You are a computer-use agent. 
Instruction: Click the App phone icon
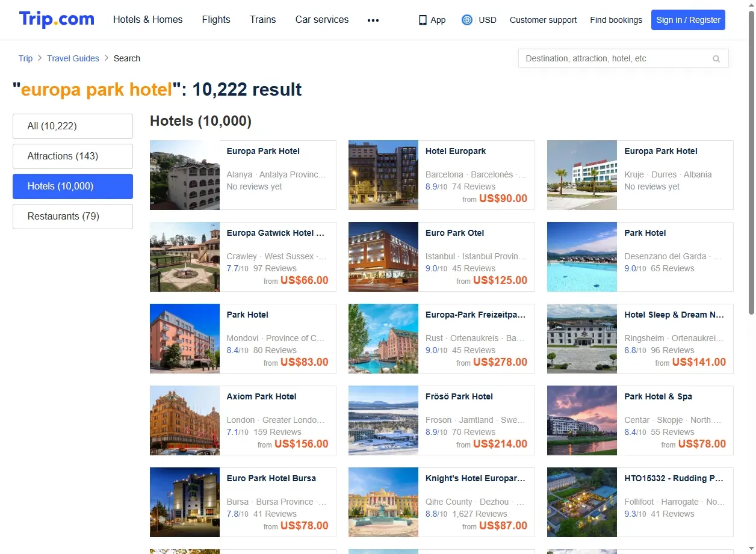423,20
